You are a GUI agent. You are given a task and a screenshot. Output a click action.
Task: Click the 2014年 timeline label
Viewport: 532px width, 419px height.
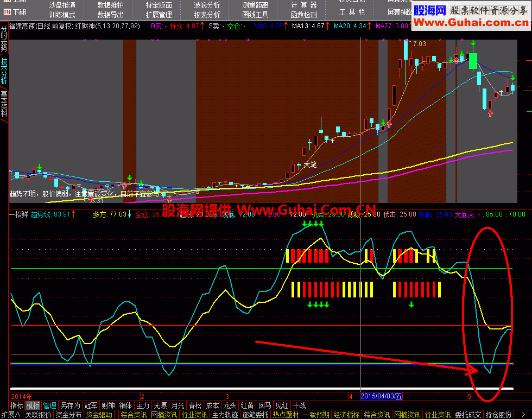(x=22, y=396)
